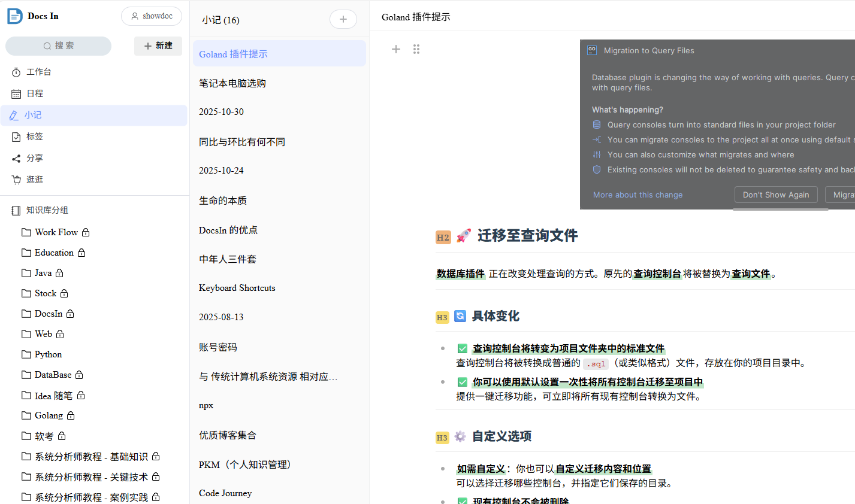Click the Don't Show Again button
The width and height of the screenshot is (855, 504).
click(x=776, y=195)
